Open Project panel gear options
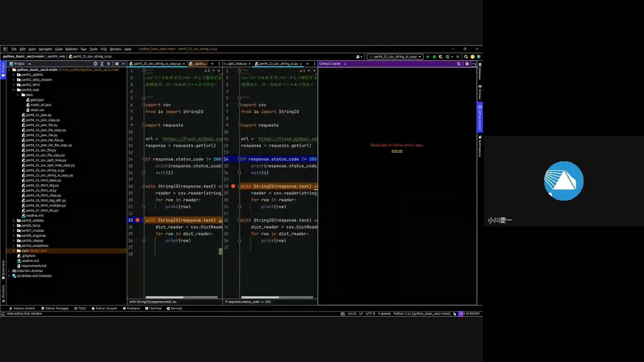Viewport: 644px width, 362px height. pyautogui.click(x=117, y=64)
